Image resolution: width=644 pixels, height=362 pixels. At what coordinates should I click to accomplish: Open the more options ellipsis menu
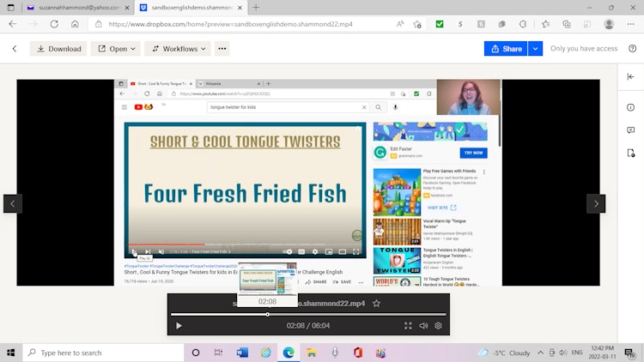pyautogui.click(x=222, y=49)
